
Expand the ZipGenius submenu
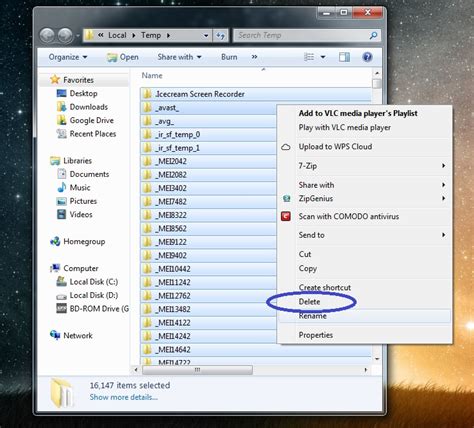point(443,198)
